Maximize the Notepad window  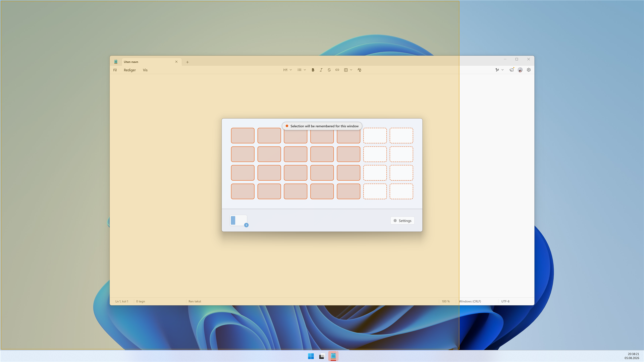517,59
